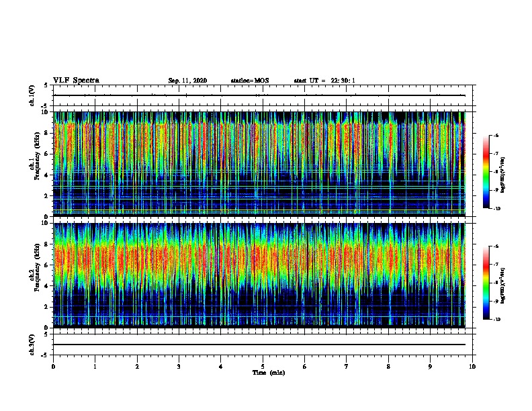Click time axis tick label "10" at right end
The width and height of the screenshot is (532, 411).
pyautogui.click(x=472, y=367)
